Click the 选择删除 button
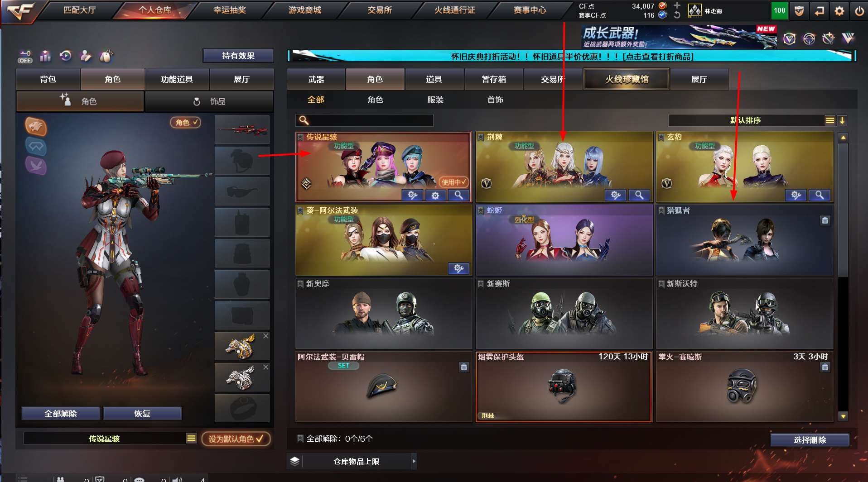 [x=810, y=440]
